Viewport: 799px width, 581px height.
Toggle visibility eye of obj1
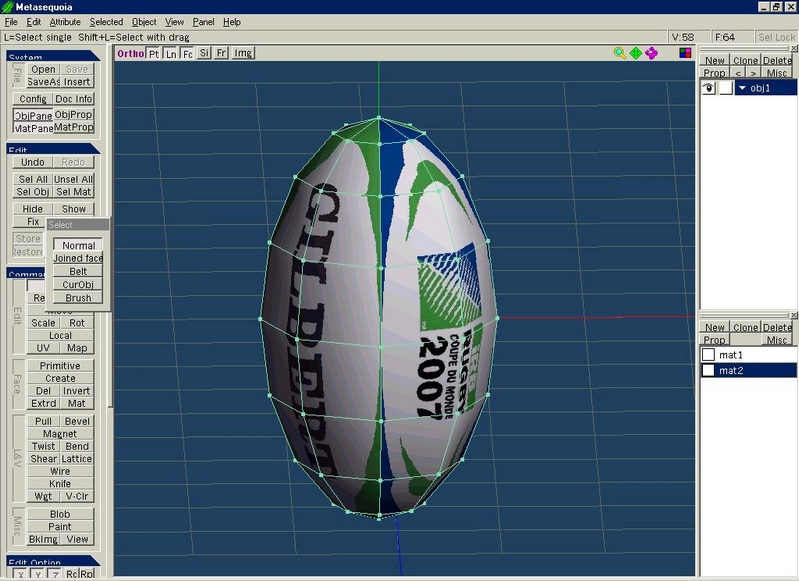[x=708, y=88]
